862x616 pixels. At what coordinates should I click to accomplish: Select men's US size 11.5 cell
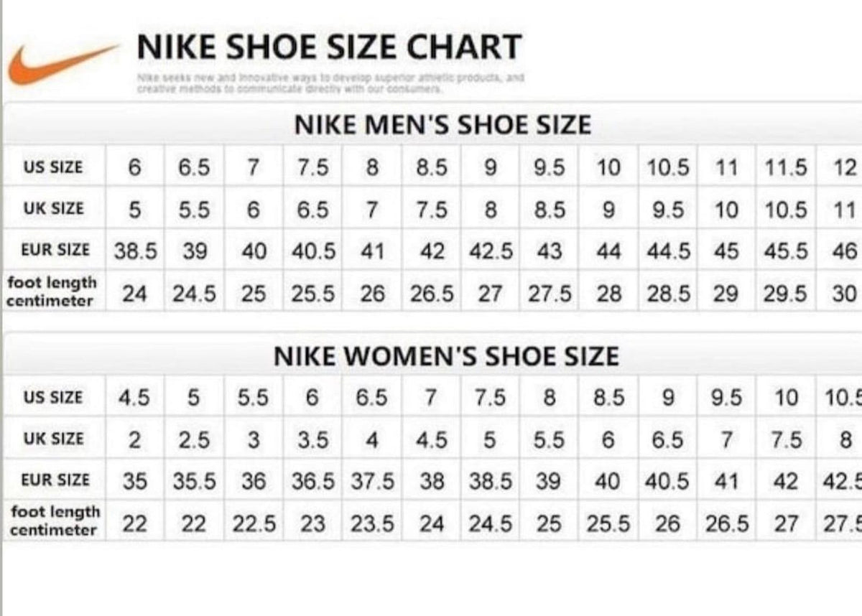784,168
